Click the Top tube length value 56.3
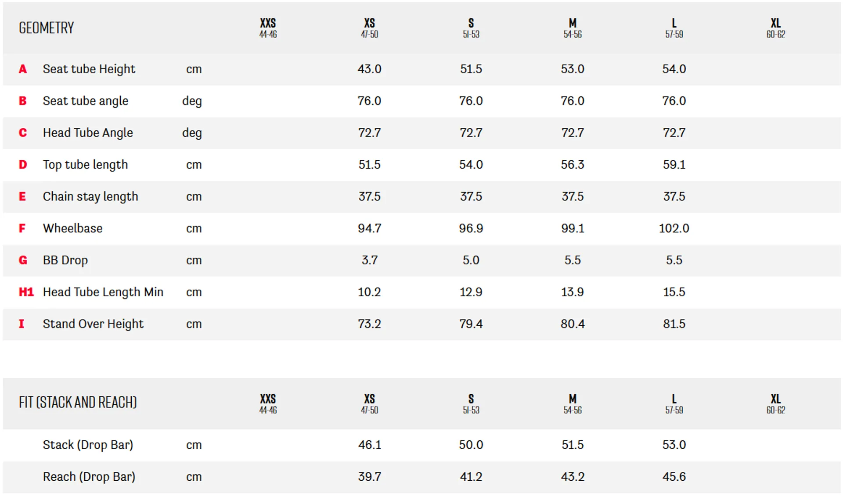The image size is (843, 504). pos(573,165)
